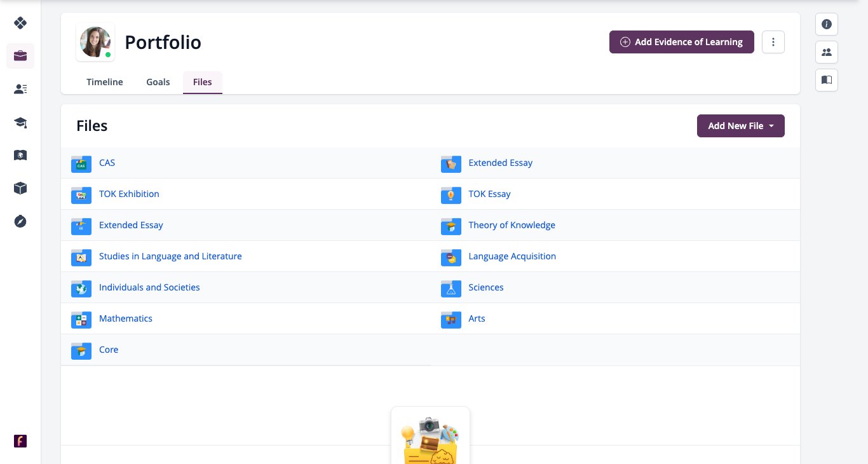Open the TOK Exhibition folder
The height and width of the screenshot is (464, 868).
pyautogui.click(x=129, y=194)
